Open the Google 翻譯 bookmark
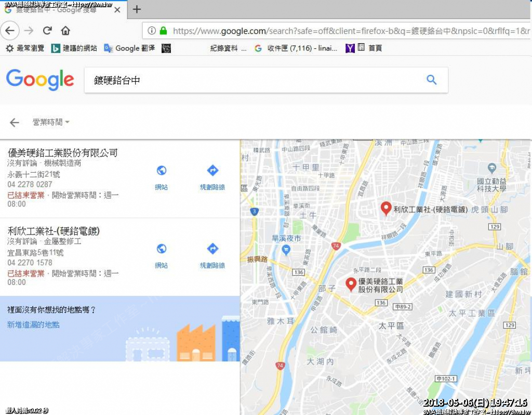 click(129, 48)
